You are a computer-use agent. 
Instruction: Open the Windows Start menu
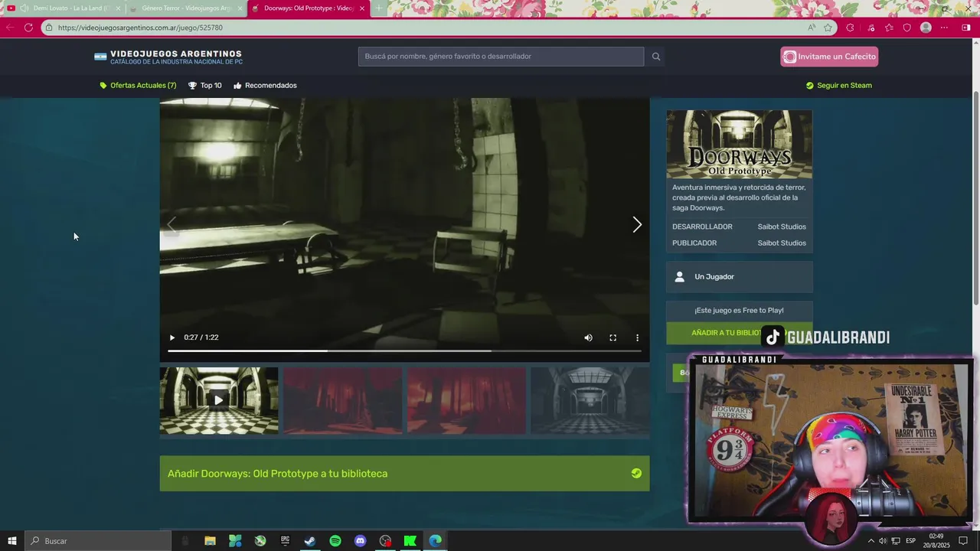11,541
